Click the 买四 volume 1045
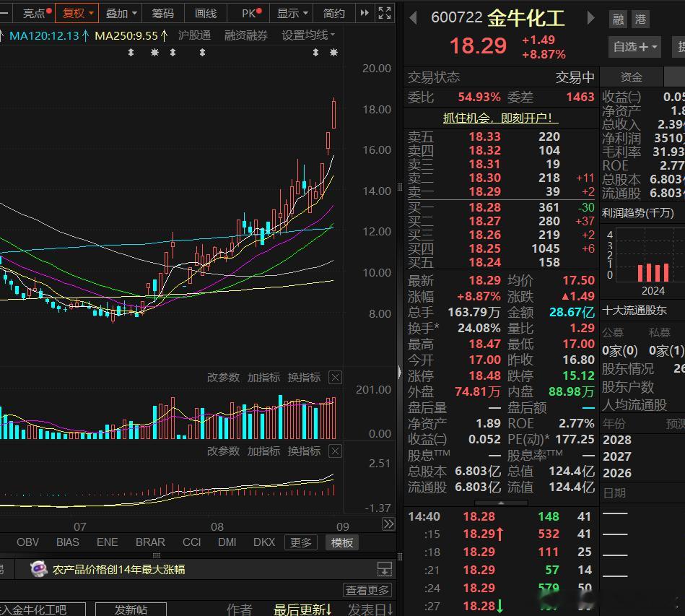 pyautogui.click(x=546, y=248)
